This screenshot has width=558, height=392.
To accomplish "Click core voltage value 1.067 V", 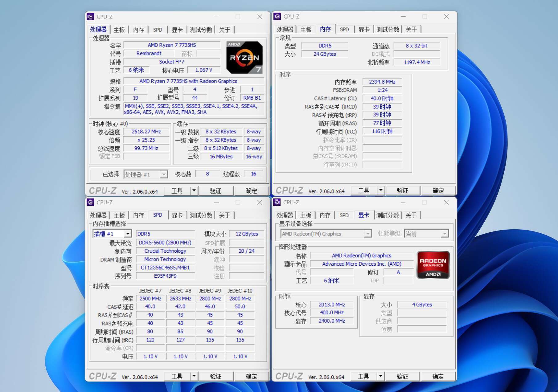I will coord(204,70).
